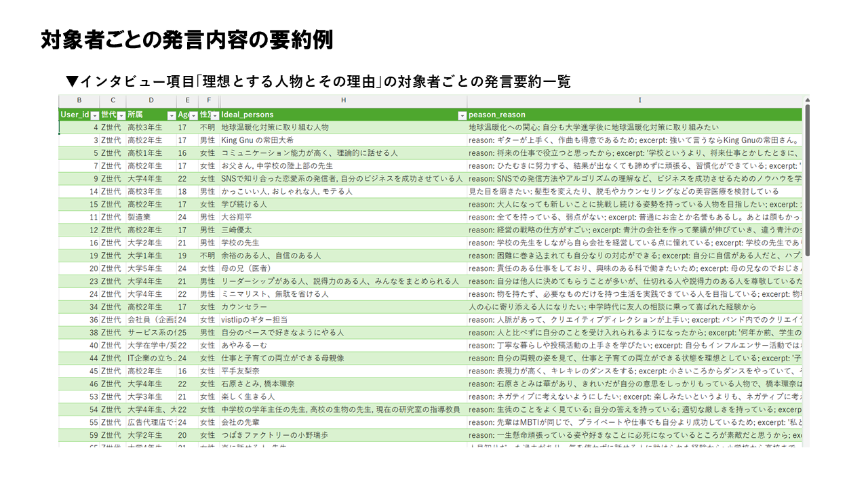
Task: Select the cell containing 三崎優太
Action: [237, 230]
